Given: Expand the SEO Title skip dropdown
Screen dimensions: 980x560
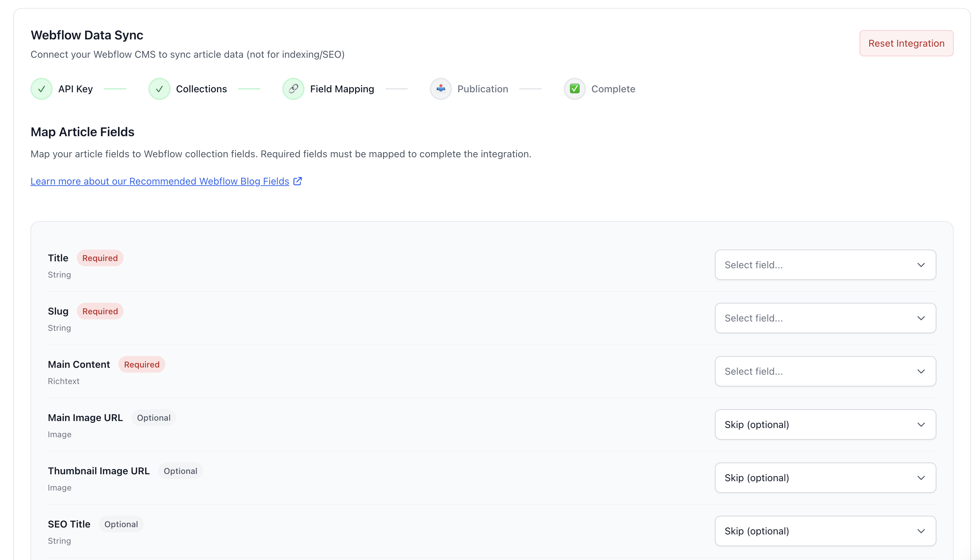Looking at the screenshot, I should (825, 531).
